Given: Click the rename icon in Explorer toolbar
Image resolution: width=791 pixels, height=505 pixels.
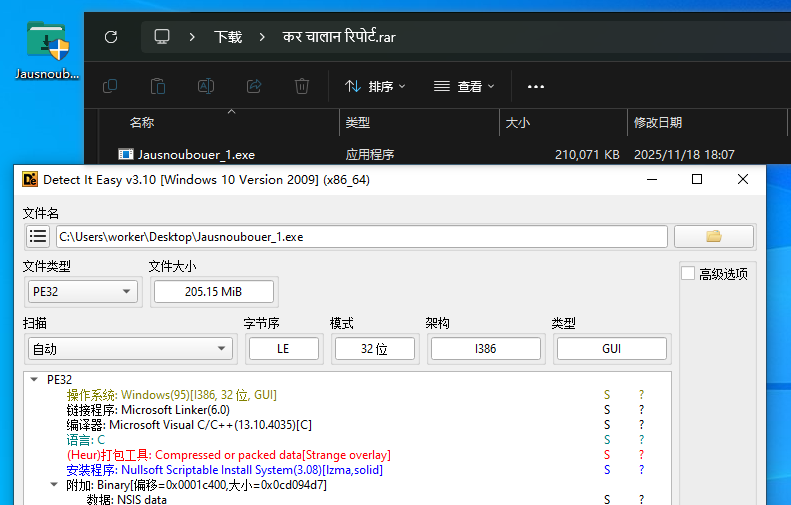Looking at the screenshot, I should 206,86.
